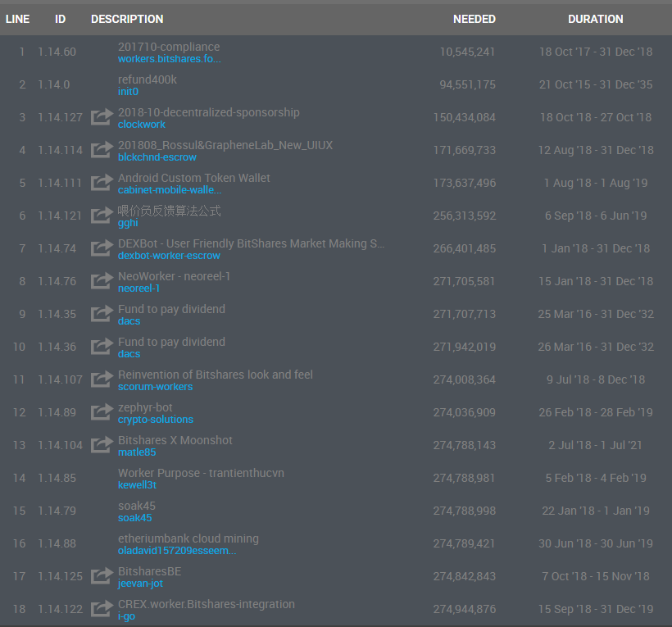Viewport: 672px width, 627px height.
Task: Open the oladavid157209esseem... account link
Action: coord(177,551)
